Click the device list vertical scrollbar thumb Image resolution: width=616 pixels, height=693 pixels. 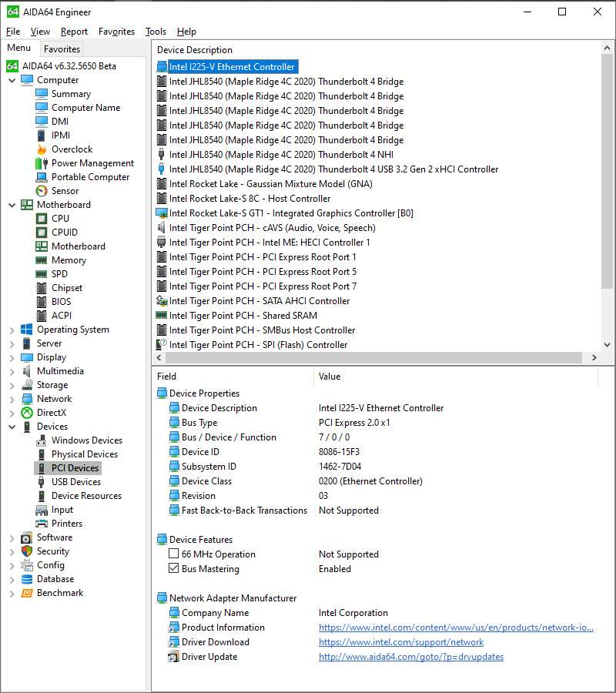[x=608, y=172]
